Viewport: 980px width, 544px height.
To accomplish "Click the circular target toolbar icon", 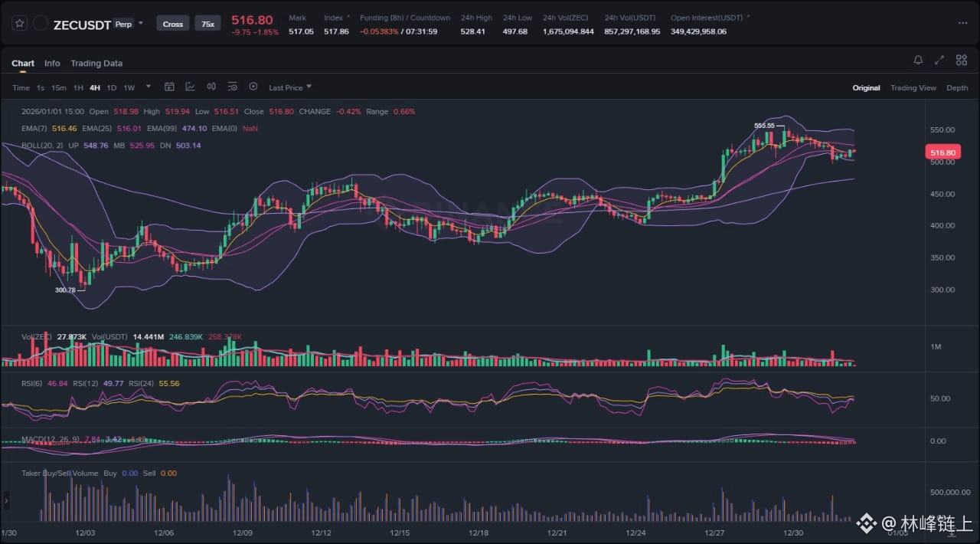I will (253, 87).
